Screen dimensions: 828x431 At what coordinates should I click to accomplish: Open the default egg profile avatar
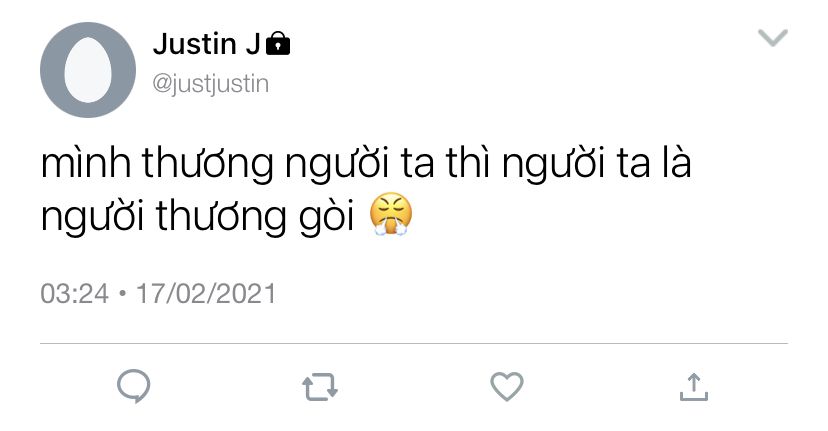tap(88, 70)
